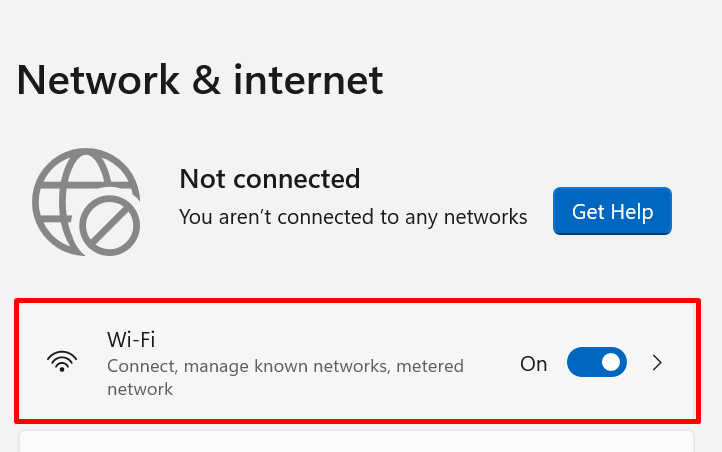Click "You aren't connected to any networks" text
The width and height of the screenshot is (722, 452).
click(x=352, y=216)
